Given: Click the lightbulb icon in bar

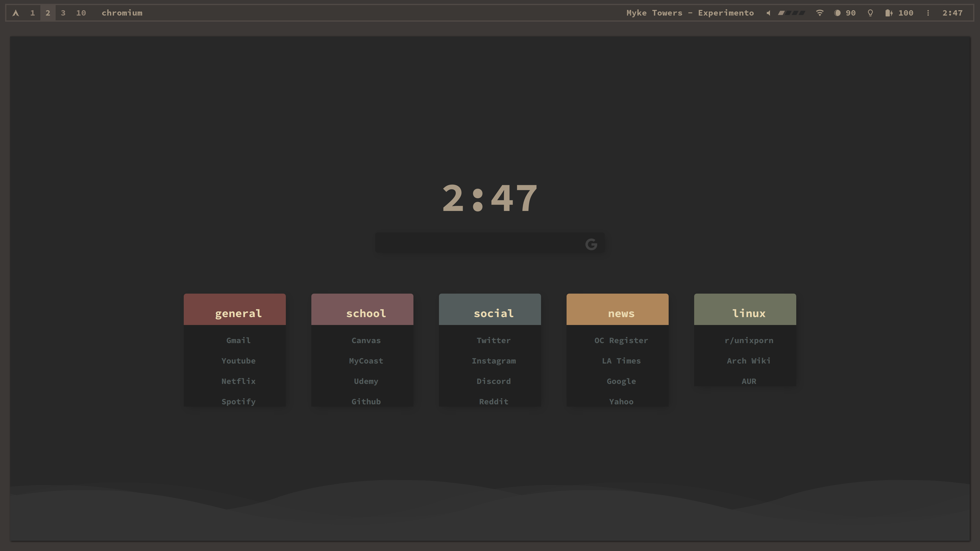Looking at the screenshot, I should (x=870, y=13).
